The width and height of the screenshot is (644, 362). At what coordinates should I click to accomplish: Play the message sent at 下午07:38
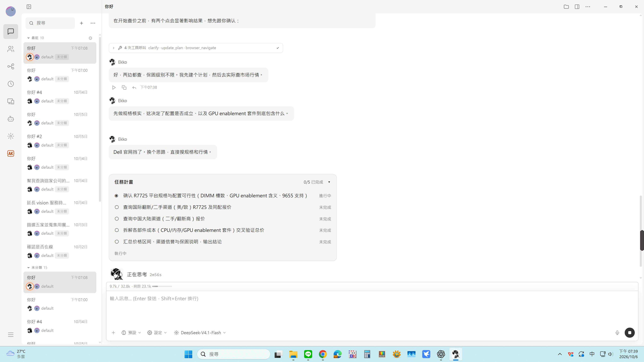pos(114,87)
